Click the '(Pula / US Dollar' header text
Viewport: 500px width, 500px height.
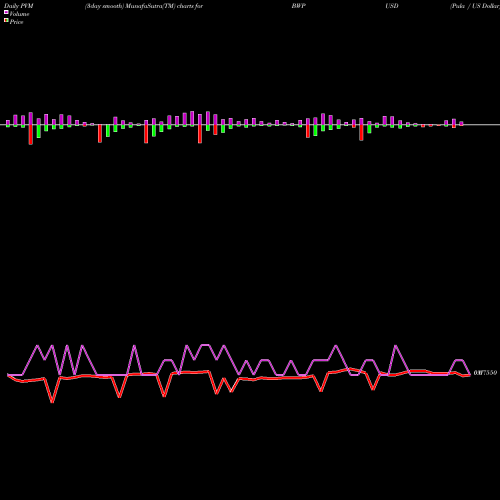pyautogui.click(x=475, y=6)
